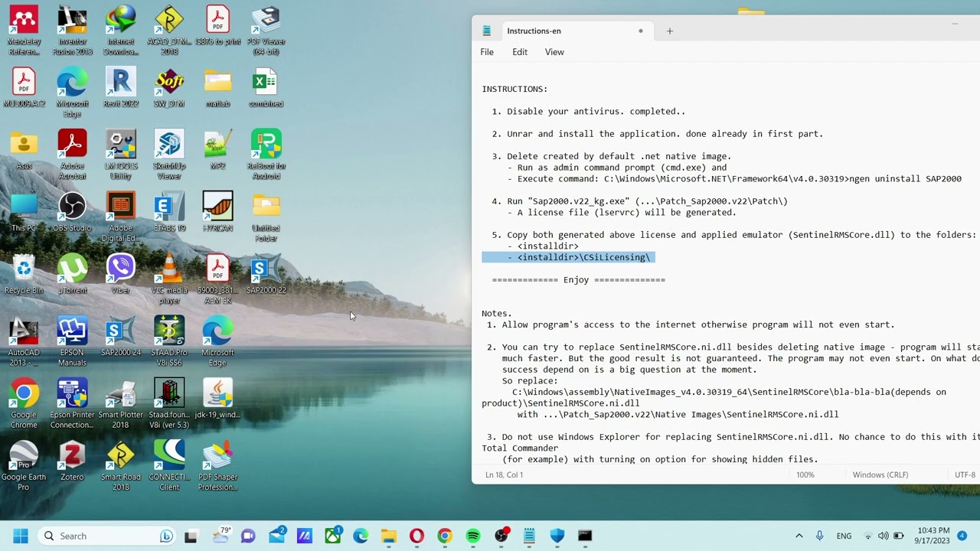Select the VLC media player icon
This screenshot has width=980, height=551.
[169, 279]
